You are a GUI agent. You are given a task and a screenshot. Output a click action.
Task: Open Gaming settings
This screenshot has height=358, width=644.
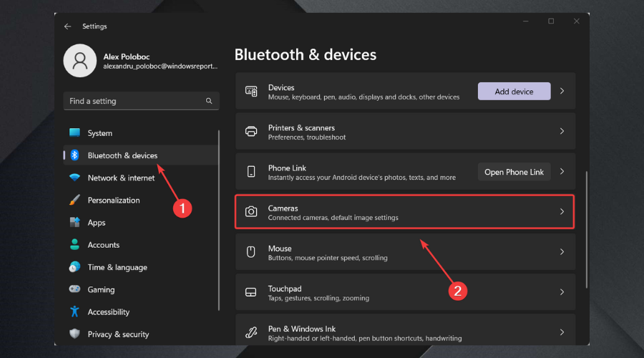coord(141,289)
